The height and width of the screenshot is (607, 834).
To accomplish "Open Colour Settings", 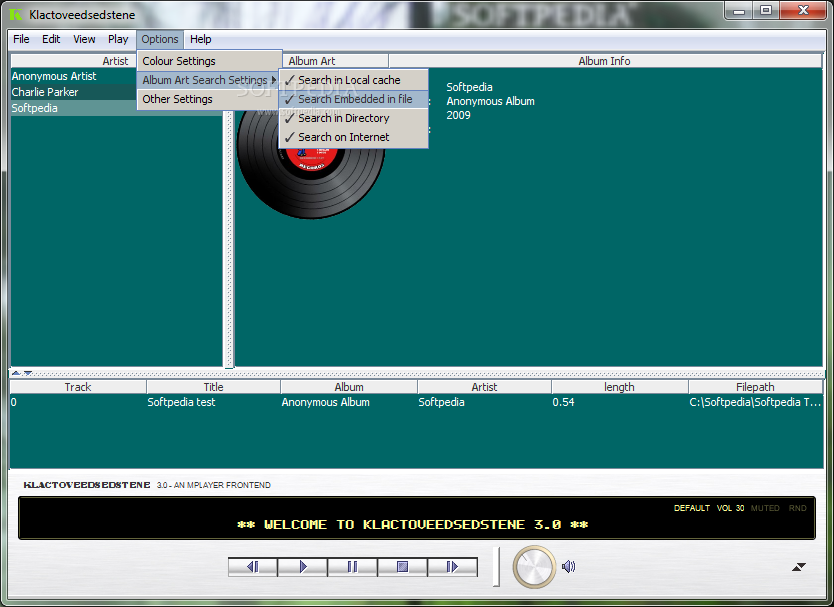I will tap(209, 61).
